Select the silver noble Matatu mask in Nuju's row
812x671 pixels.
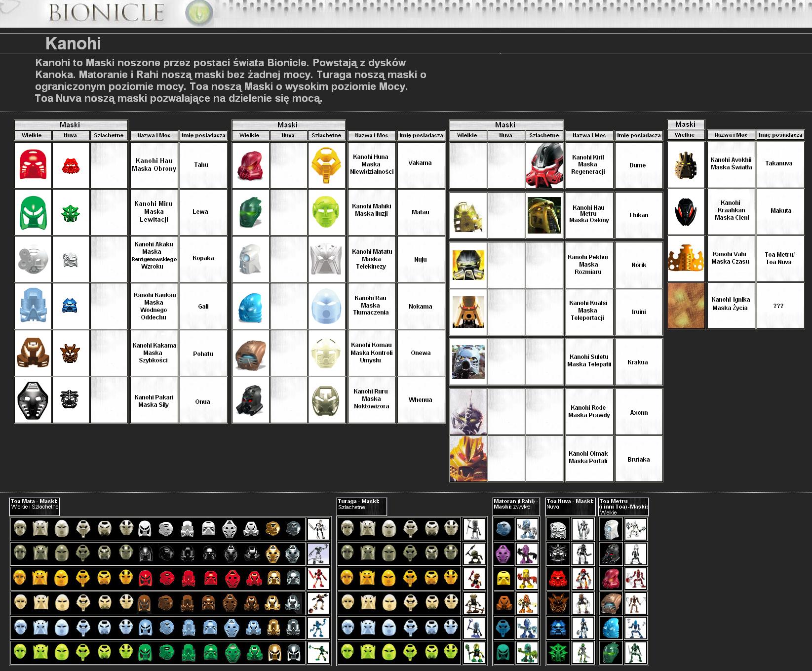(326, 259)
